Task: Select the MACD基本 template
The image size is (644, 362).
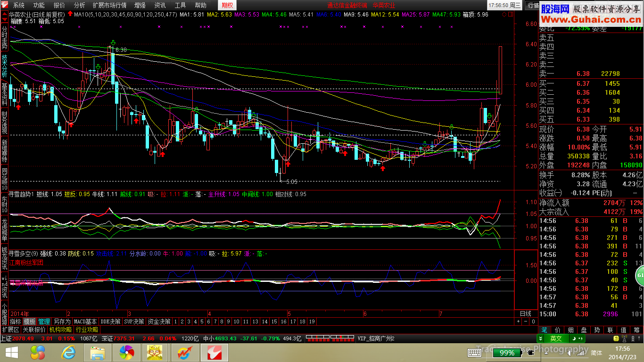Action: tap(85, 321)
